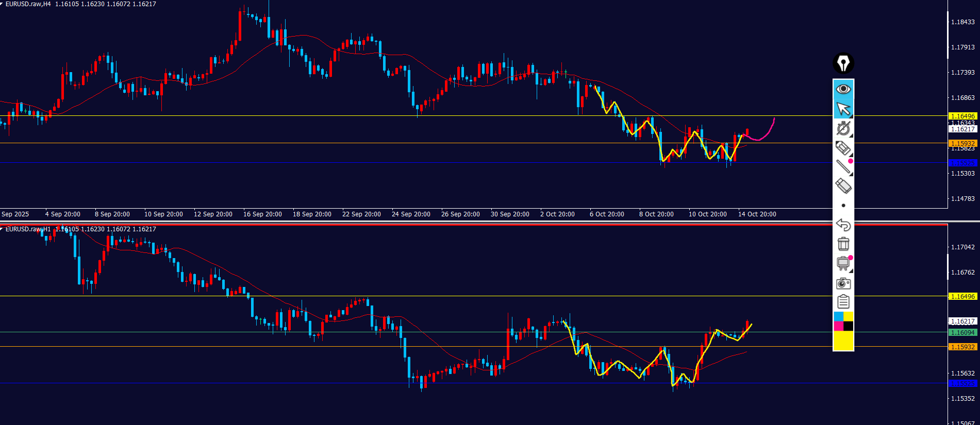The image size is (980, 425).
Task: Expand the whiteboard easel options
Action: click(843, 263)
